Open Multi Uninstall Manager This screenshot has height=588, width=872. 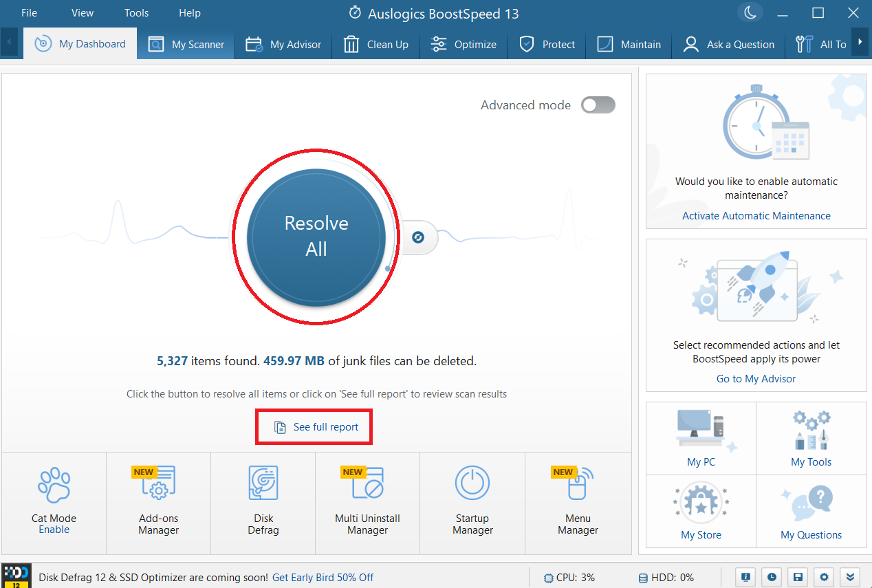click(368, 502)
